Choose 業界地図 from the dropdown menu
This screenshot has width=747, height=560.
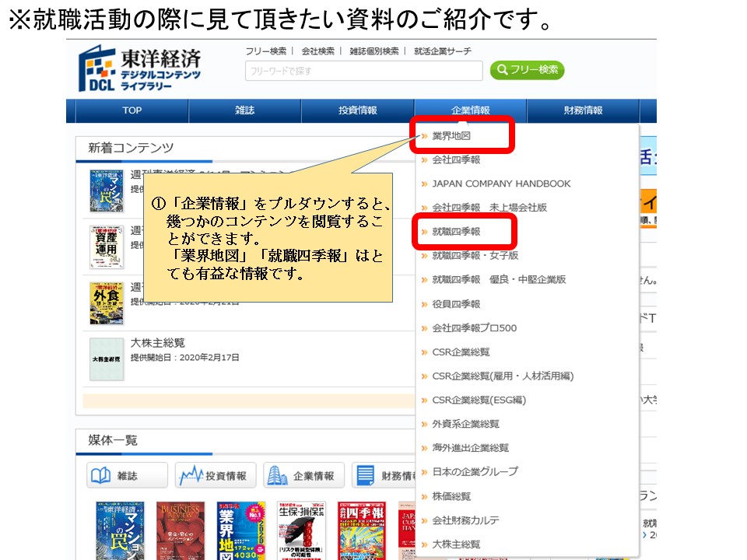pos(451,135)
